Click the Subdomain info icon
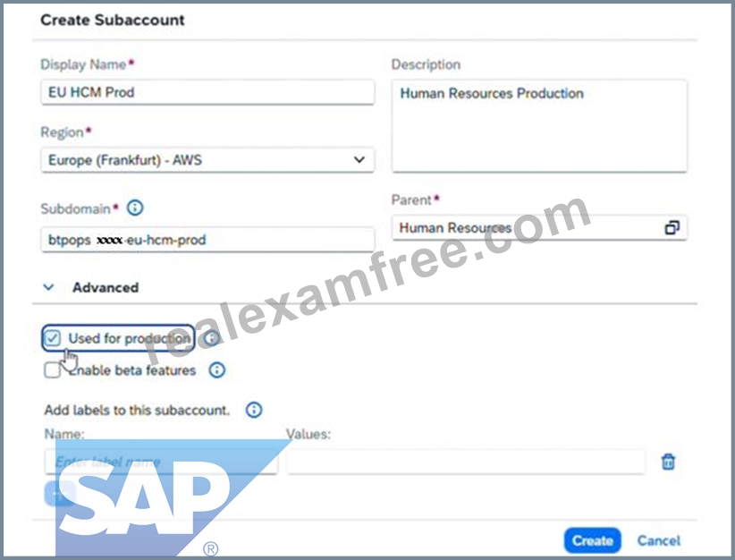This screenshot has width=735, height=560. pos(135,208)
